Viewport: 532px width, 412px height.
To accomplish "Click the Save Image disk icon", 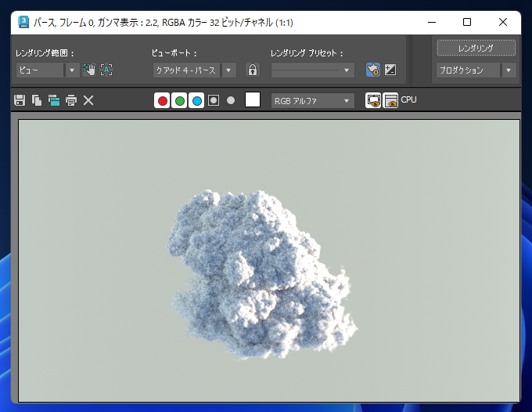I will 20,100.
